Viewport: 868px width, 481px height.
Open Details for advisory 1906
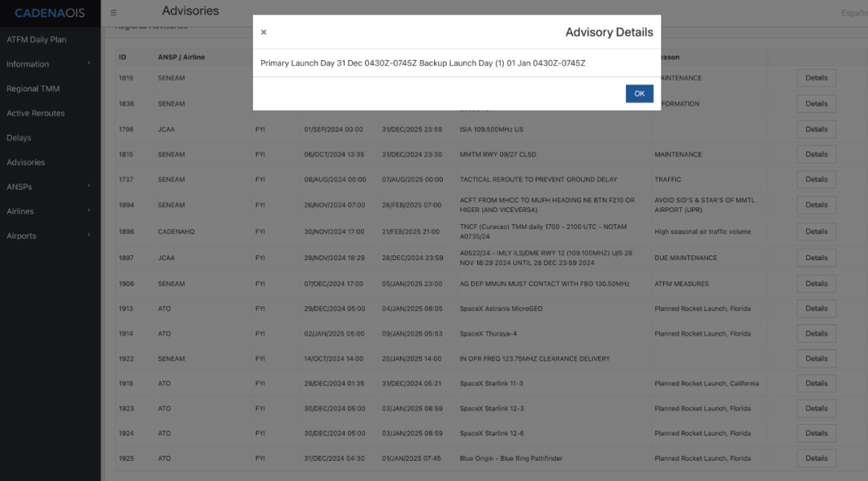pyautogui.click(x=816, y=283)
